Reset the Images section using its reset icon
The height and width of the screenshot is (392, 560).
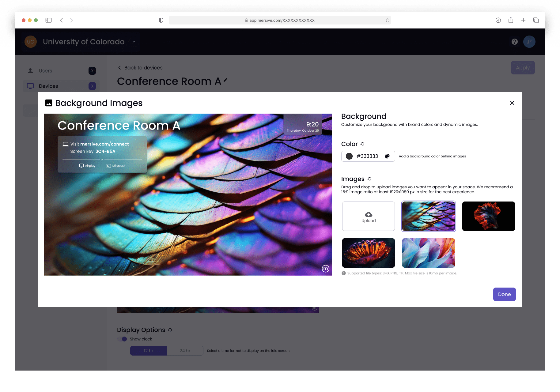click(x=369, y=179)
